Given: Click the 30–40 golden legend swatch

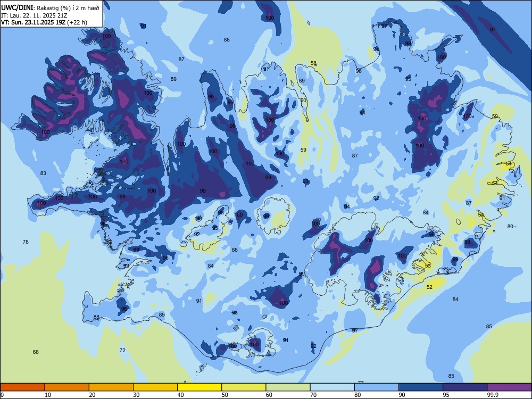Looking at the screenshot, I should 155,387.
